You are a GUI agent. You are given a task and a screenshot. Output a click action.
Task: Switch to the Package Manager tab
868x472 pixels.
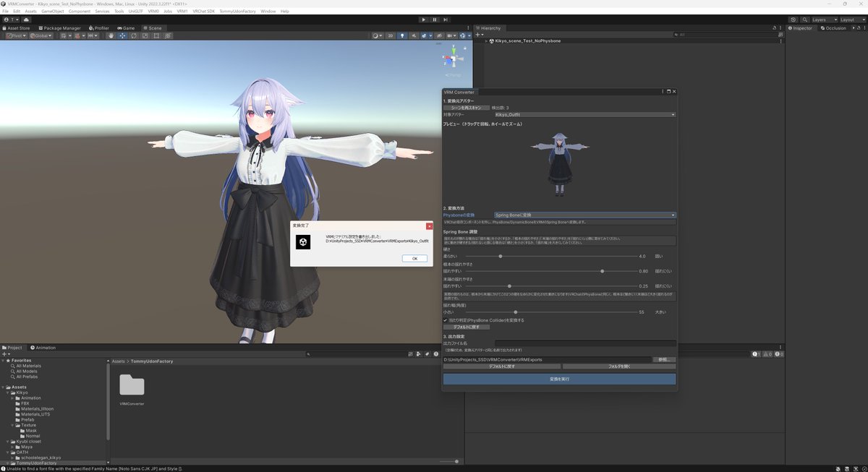[x=59, y=28]
